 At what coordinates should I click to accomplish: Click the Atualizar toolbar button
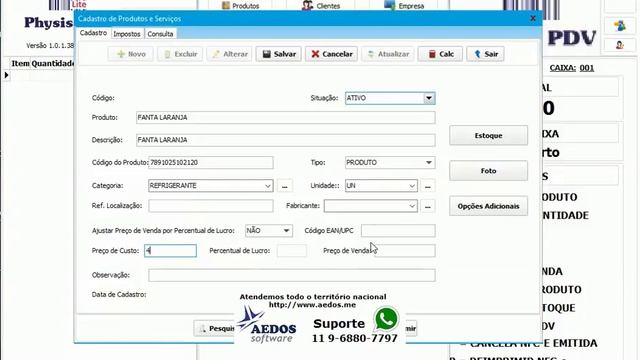(388, 54)
